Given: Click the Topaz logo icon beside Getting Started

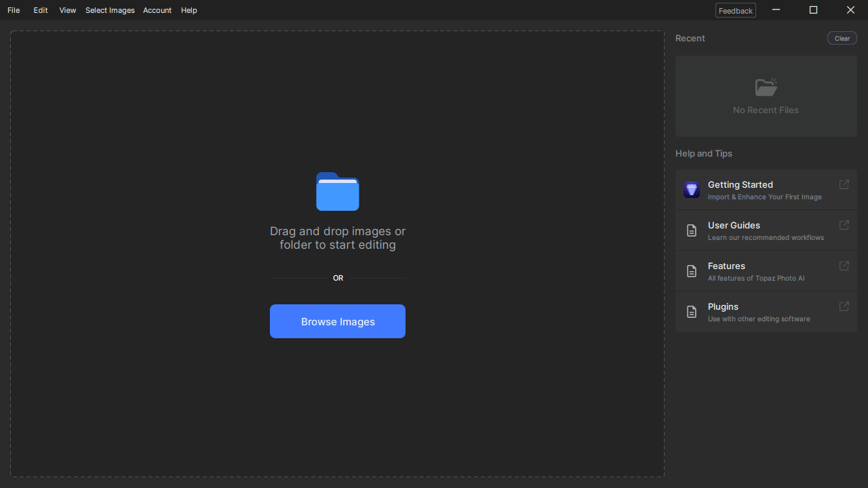Looking at the screenshot, I should coord(692,190).
